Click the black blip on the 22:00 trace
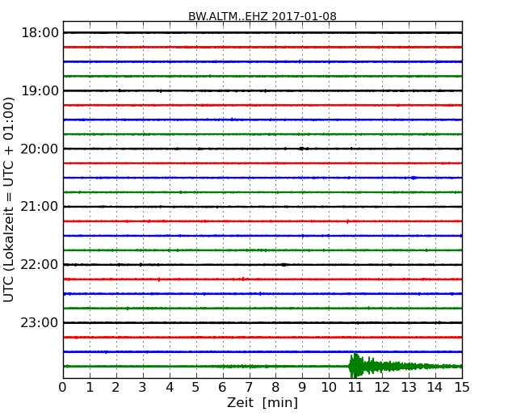 pos(284,265)
